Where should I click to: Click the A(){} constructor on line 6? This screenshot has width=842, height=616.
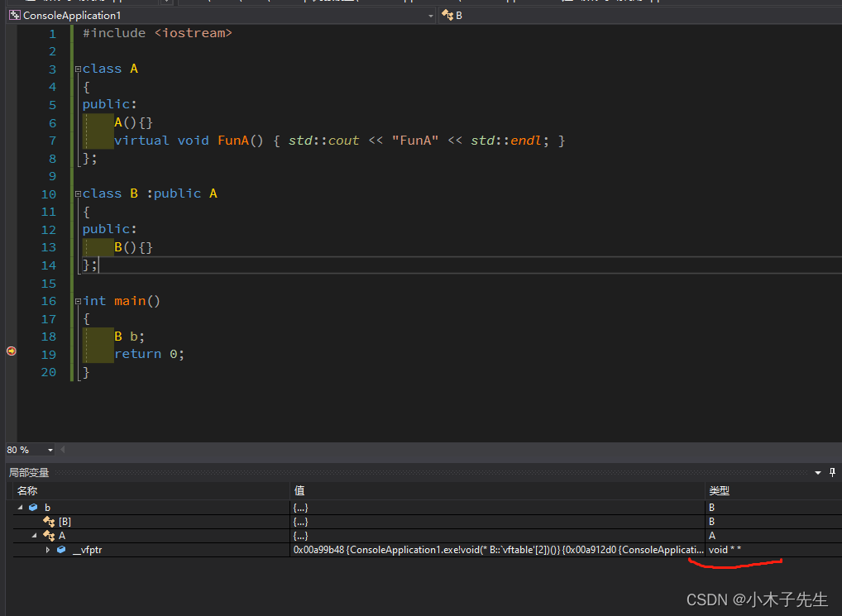tap(134, 123)
